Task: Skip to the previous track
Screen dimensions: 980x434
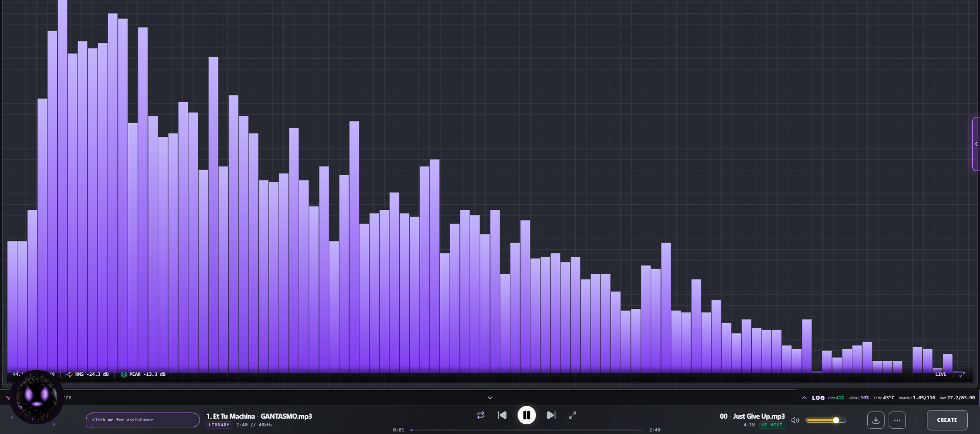Action: pos(502,415)
